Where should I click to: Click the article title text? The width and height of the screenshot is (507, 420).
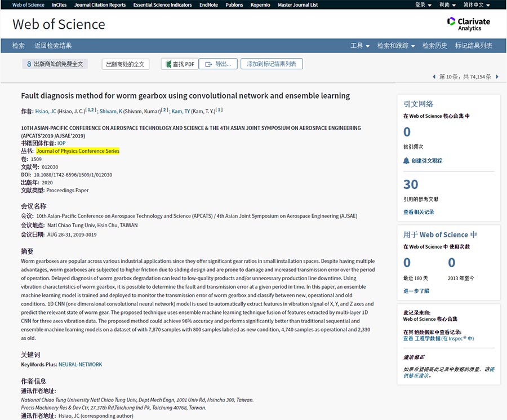click(x=185, y=96)
